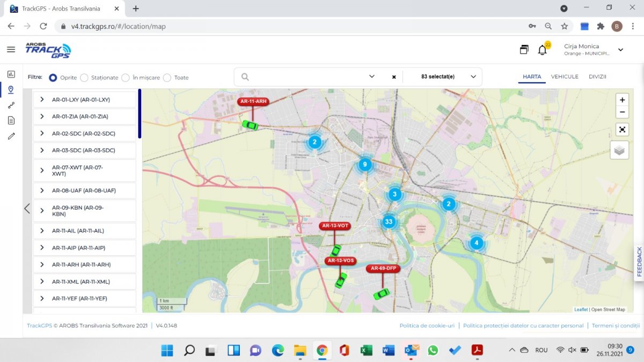Open the hamburger navigation menu
This screenshot has height=362, width=644.
pyautogui.click(x=11, y=49)
